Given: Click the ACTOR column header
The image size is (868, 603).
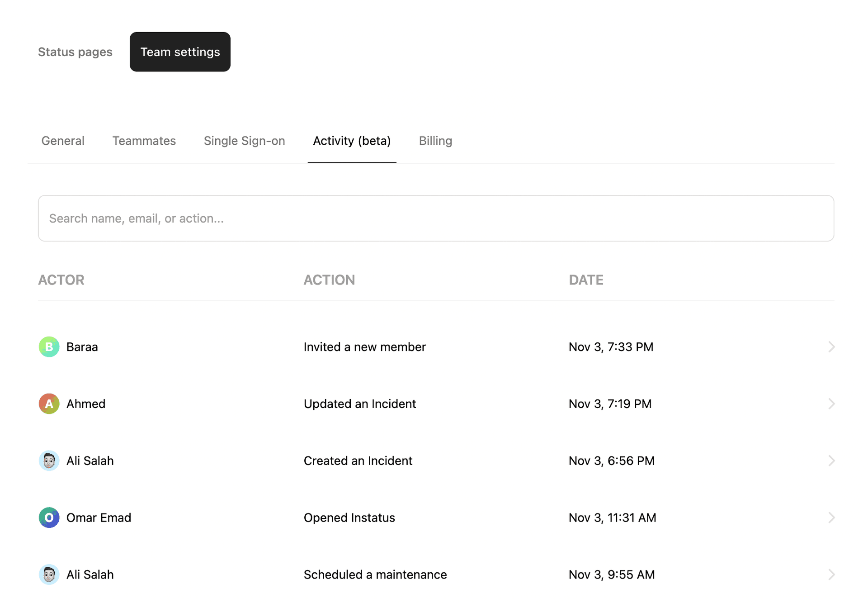Looking at the screenshot, I should (x=61, y=280).
